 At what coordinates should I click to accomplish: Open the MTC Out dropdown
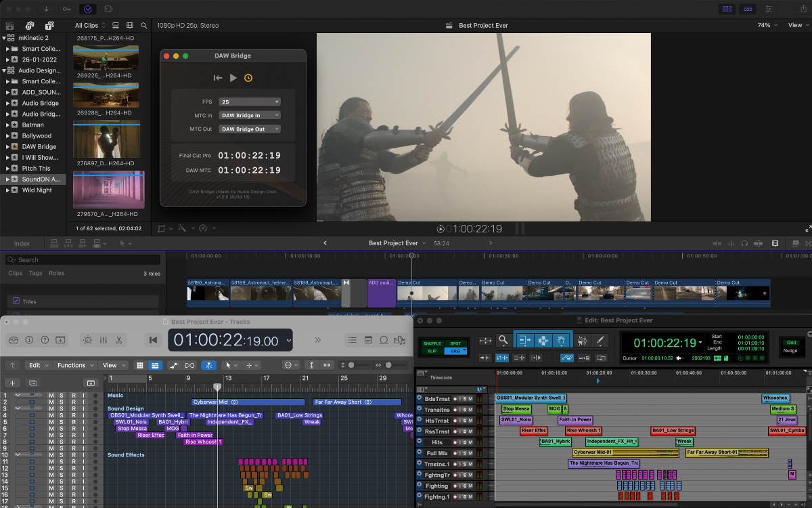pos(249,129)
